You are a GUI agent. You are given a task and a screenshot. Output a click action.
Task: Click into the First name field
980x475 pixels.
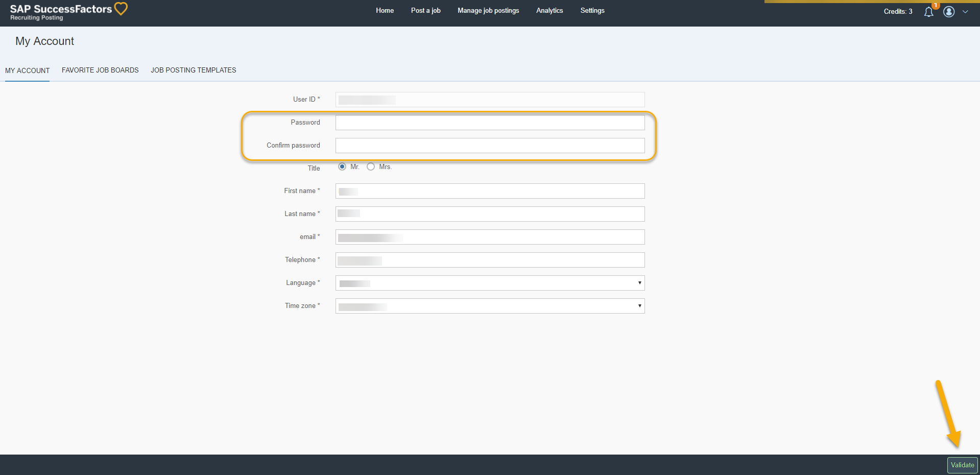click(490, 191)
